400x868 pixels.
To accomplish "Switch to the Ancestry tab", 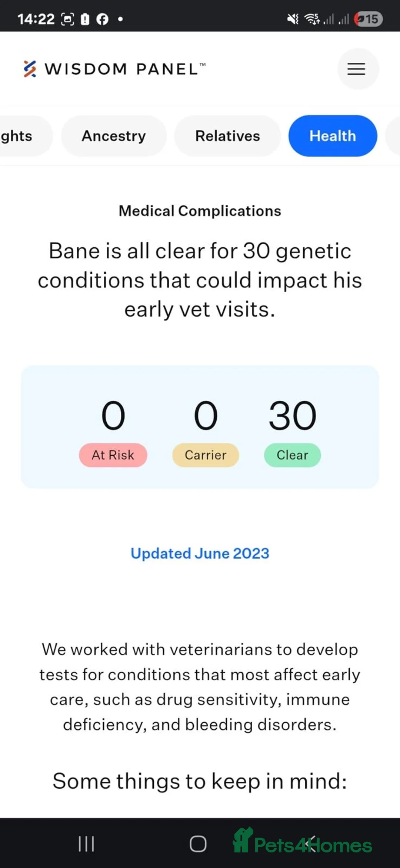I will [114, 136].
